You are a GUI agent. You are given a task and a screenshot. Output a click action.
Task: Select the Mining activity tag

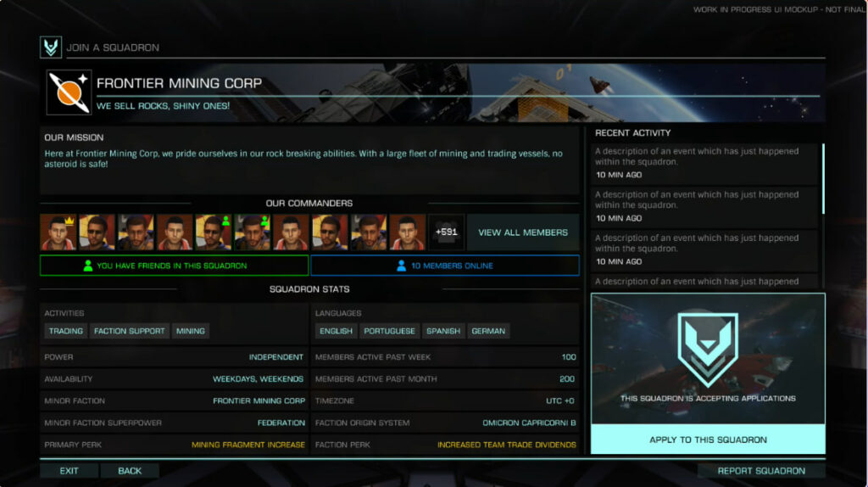point(191,331)
